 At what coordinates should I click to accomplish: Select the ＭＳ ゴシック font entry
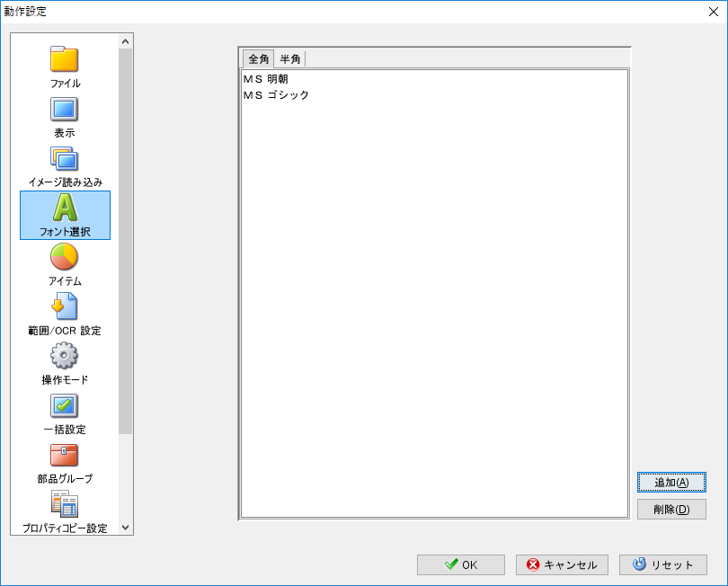[x=276, y=94]
